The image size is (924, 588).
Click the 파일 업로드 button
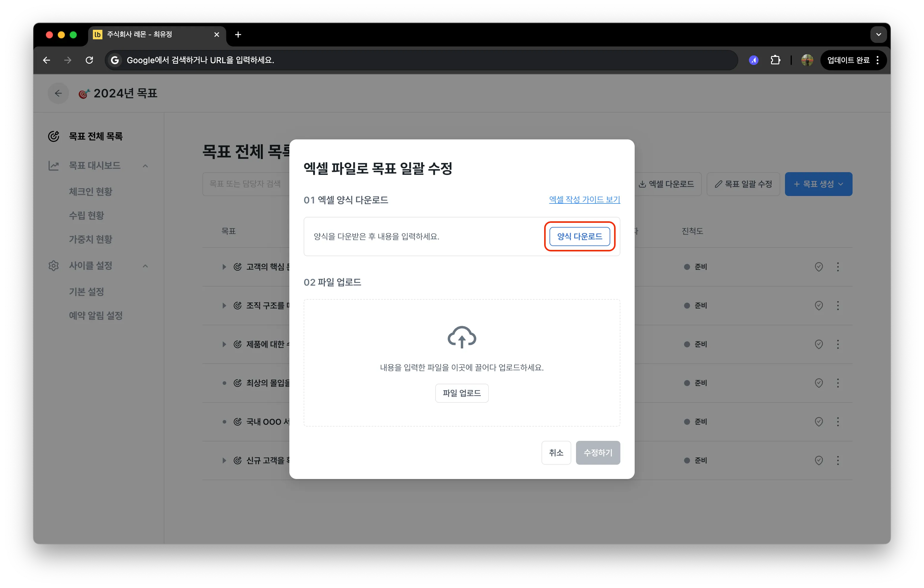click(x=462, y=393)
